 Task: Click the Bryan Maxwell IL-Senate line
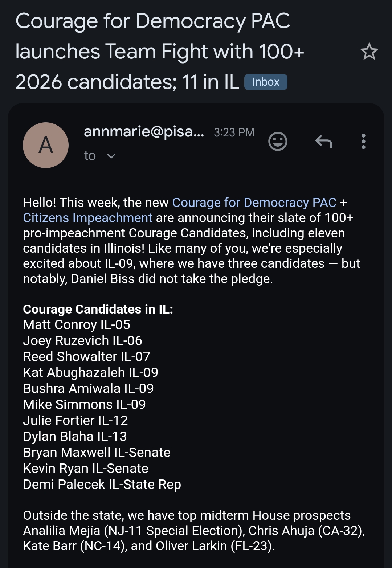coord(97,453)
